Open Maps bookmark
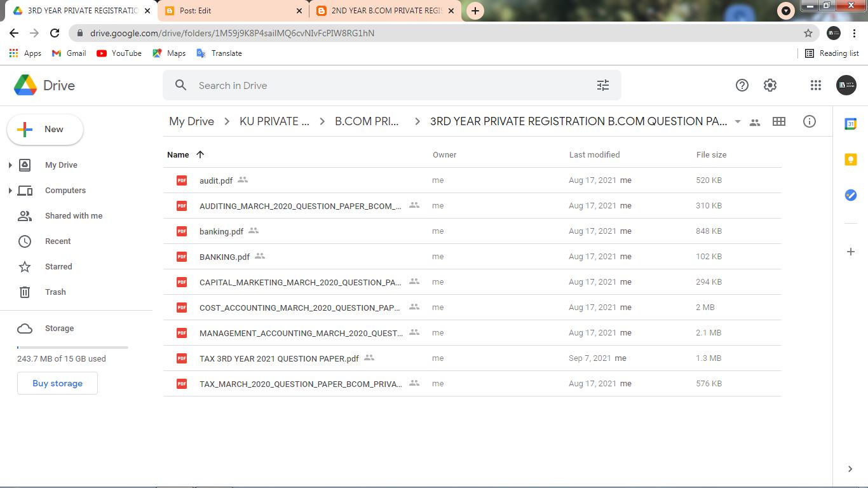 click(169, 53)
